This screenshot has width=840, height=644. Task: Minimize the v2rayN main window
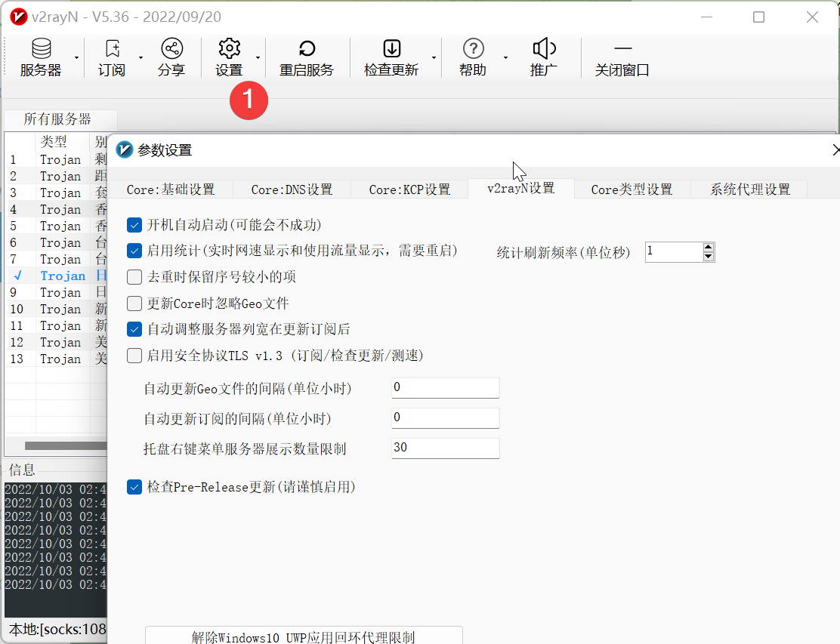[706, 17]
